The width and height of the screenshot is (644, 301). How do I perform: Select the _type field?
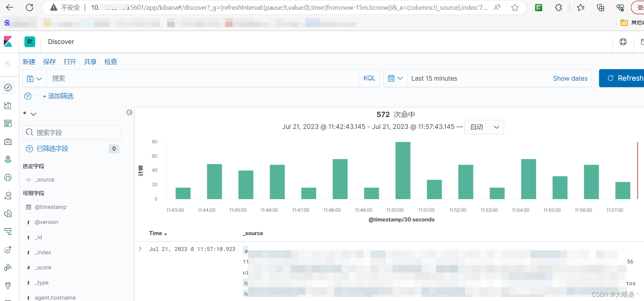point(42,283)
